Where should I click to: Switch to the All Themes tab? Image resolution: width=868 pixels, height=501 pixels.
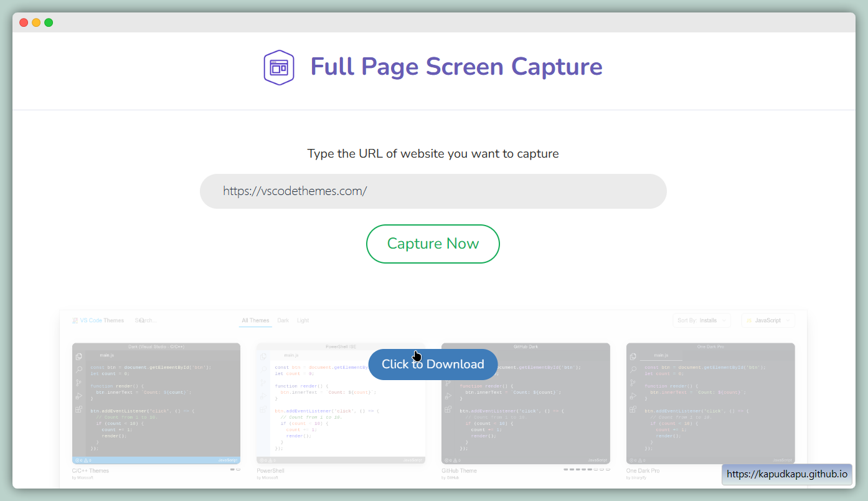[x=255, y=320]
